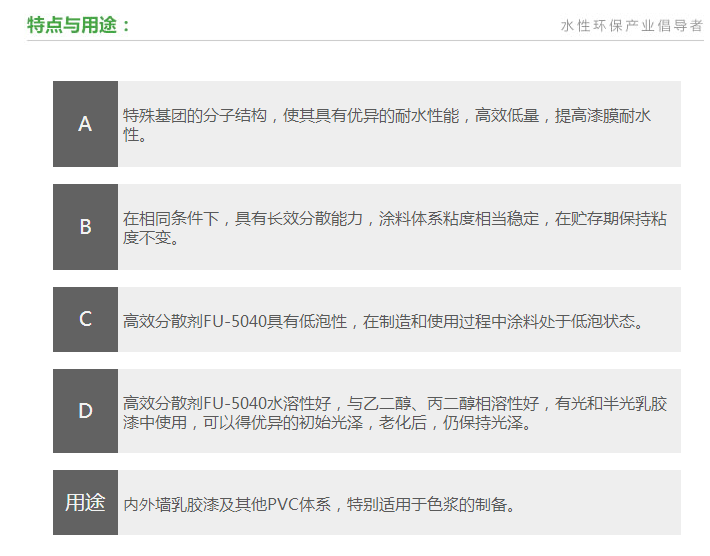The height and width of the screenshot is (556, 710).
Task: Select the 用途 label box
Action: pos(85,502)
